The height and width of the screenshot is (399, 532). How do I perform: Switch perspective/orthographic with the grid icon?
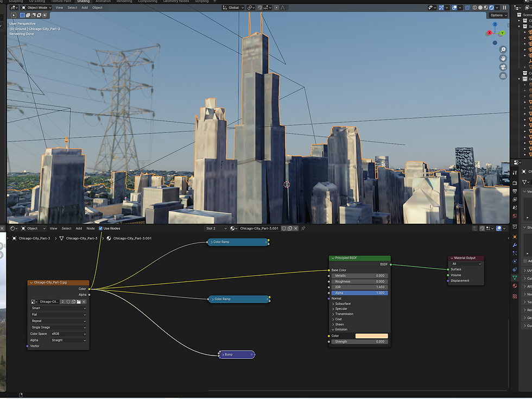pos(503,75)
